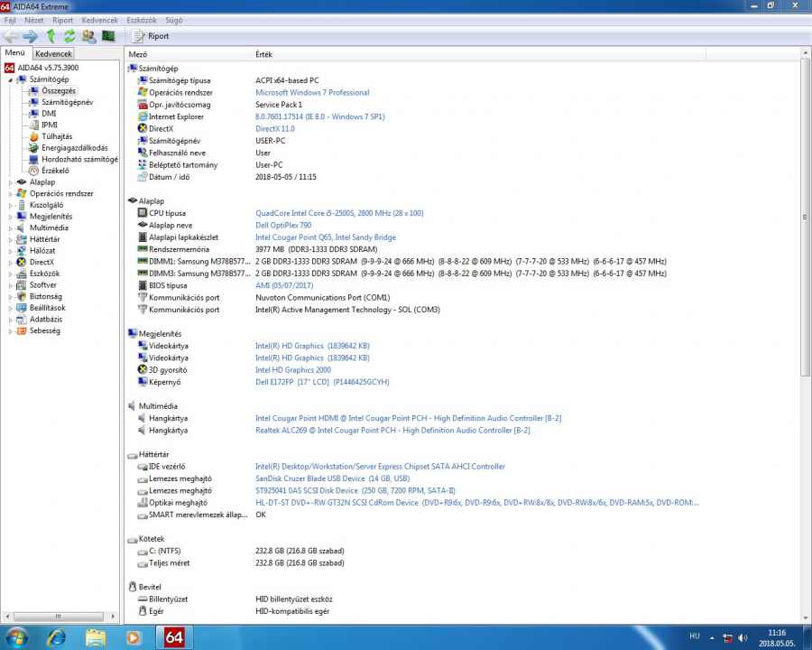Open Intel Cougar Point Q65 chipset link
Viewport: 812px width, 650px height.
point(325,237)
